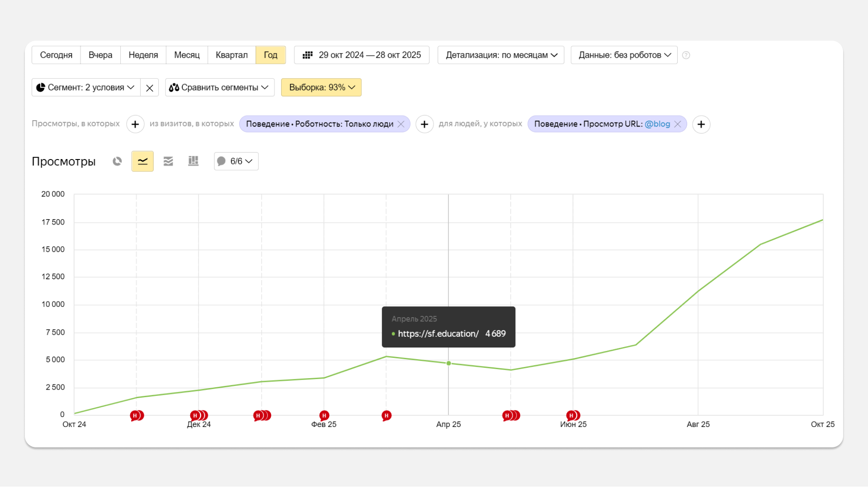Image resolution: width=868 pixels, height=488 pixels.
Task: Click the note marker at Фев 25
Action: (324, 416)
